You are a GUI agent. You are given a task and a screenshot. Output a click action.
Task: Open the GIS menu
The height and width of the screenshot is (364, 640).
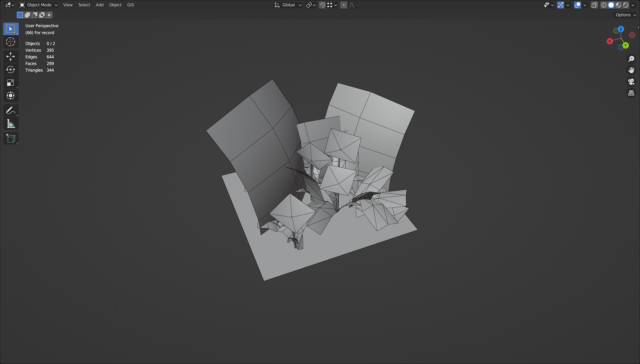131,5
